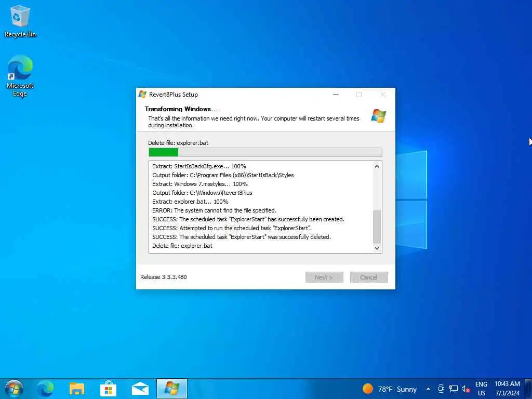The image size is (532, 399).
Task: Select 'Output folder: C:\Program Files (x86)\StartIsBack\Styles' line
Action: click(x=223, y=175)
